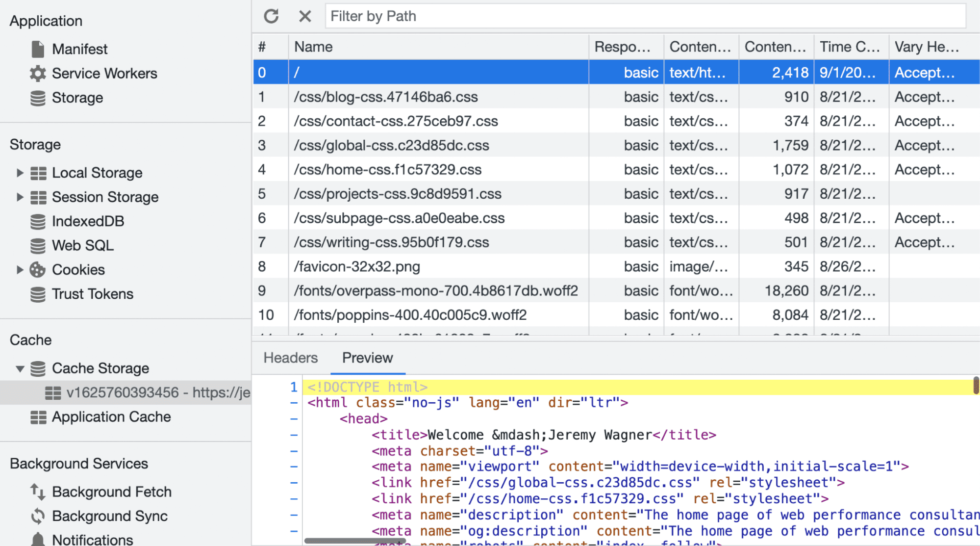Click the Manifest panel link
Screen dimensions: 980x546
79,49
